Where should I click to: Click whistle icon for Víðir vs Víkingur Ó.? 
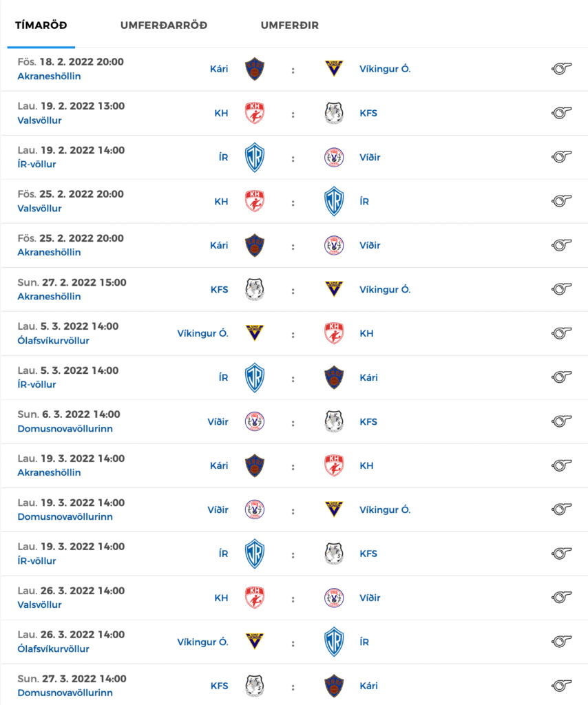coord(561,509)
